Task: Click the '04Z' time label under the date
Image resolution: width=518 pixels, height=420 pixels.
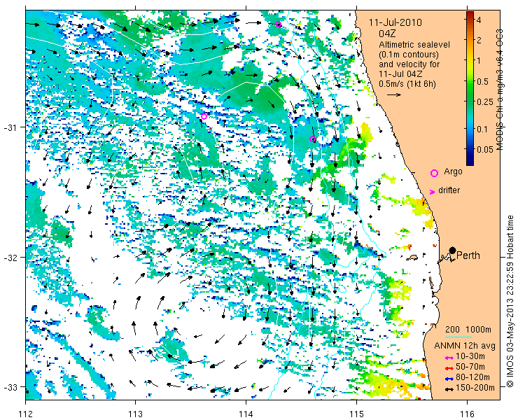Action: pos(387,34)
